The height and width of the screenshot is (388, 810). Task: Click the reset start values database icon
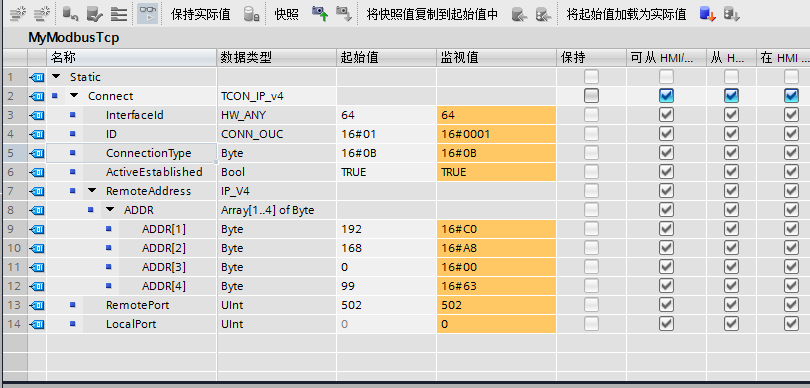70,14
